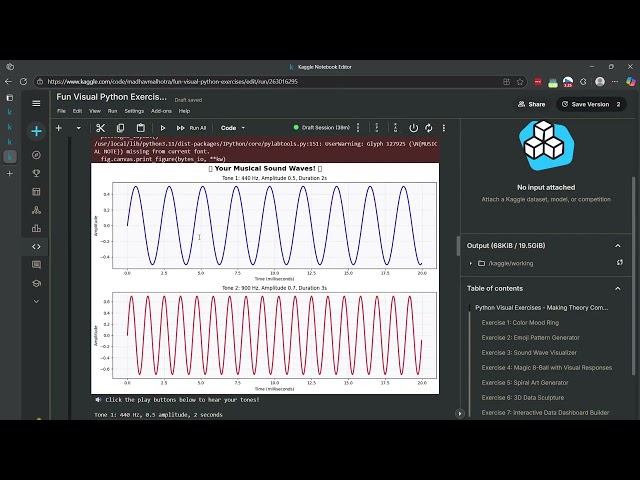Open the Settings menu
The width and height of the screenshot is (640, 480).
(x=134, y=111)
